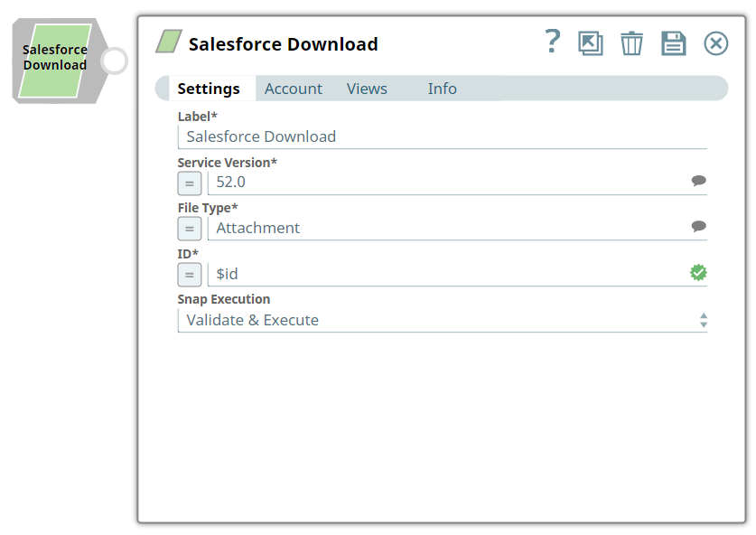Click the 'Label*' field label

(197, 117)
